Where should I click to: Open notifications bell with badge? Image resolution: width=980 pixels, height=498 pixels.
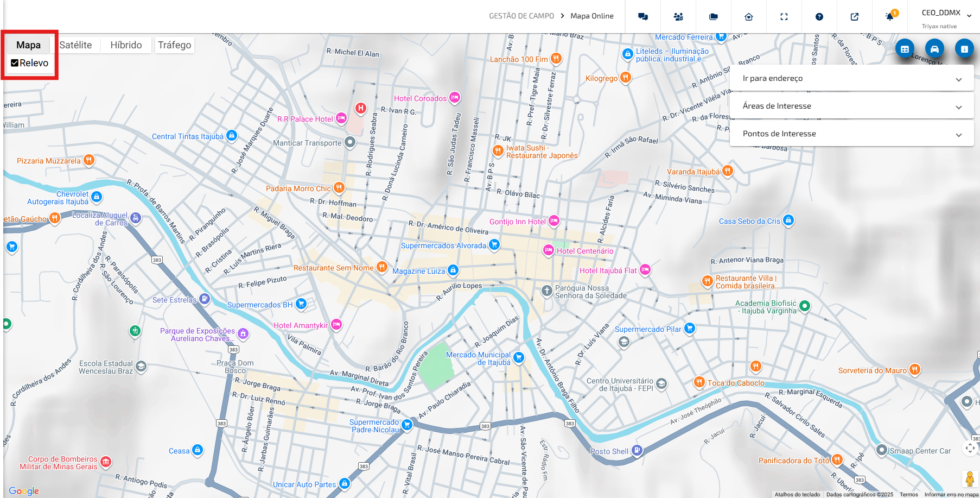point(890,16)
